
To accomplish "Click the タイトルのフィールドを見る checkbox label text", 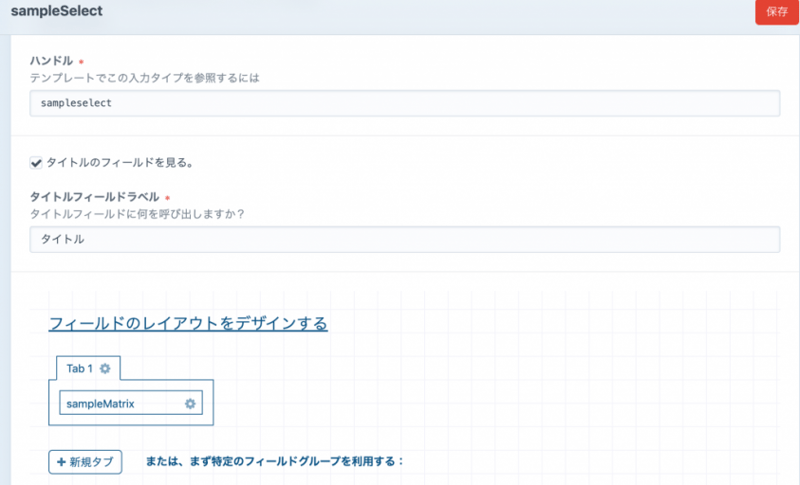I will pos(119,162).
